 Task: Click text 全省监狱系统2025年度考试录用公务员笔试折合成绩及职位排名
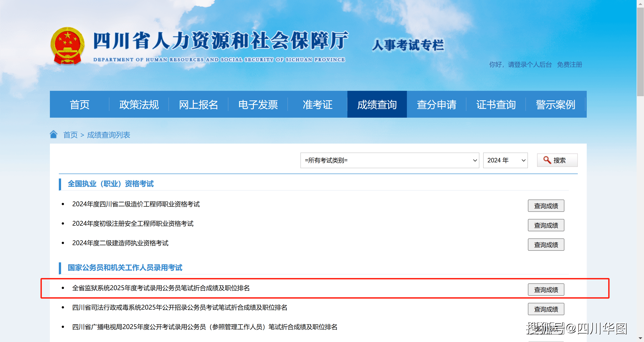tap(161, 288)
